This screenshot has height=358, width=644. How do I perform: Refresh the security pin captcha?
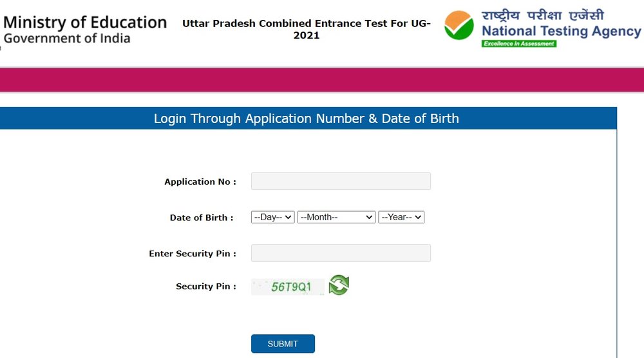339,285
